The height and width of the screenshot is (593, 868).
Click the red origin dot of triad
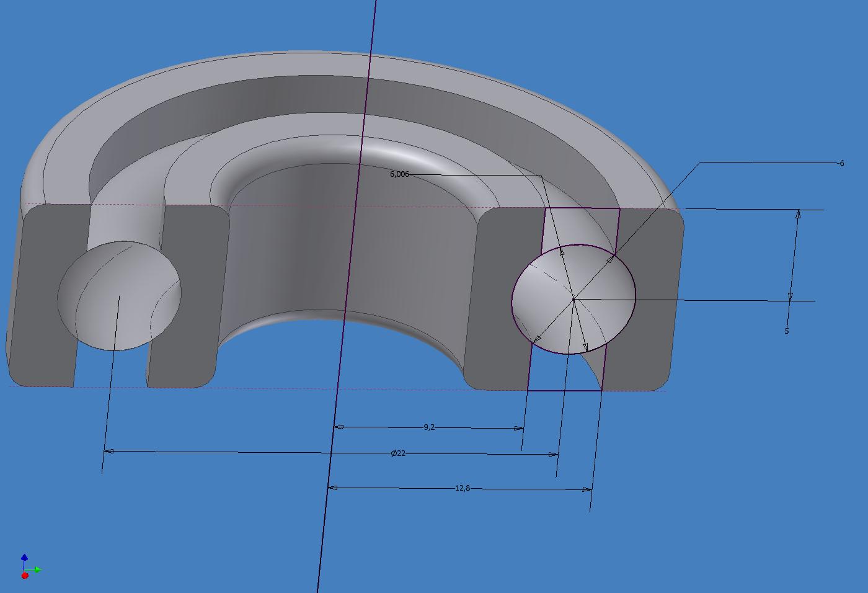coord(25,576)
